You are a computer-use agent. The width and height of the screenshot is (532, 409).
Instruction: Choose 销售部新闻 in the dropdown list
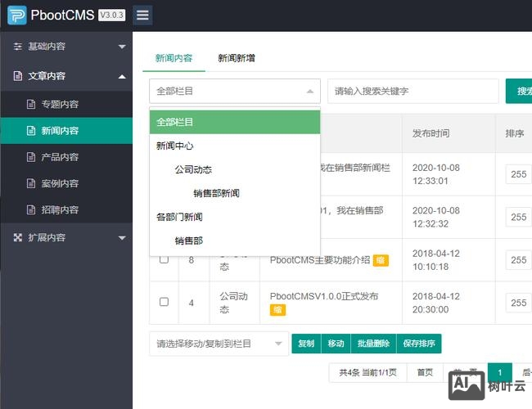click(x=235, y=193)
